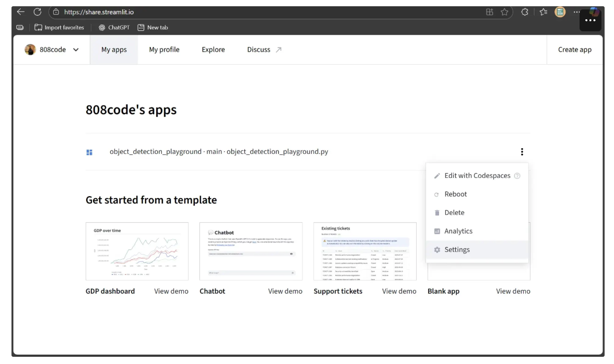Switch to the Explore tab
The width and height of the screenshot is (614, 364).
pos(213,50)
